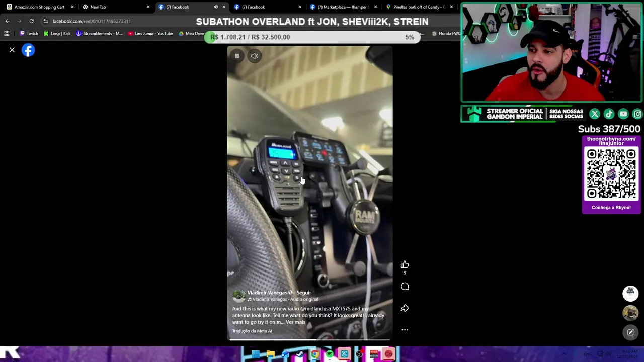Click the X social icon in overlay
This screenshot has width=644, height=362.
coord(594,114)
